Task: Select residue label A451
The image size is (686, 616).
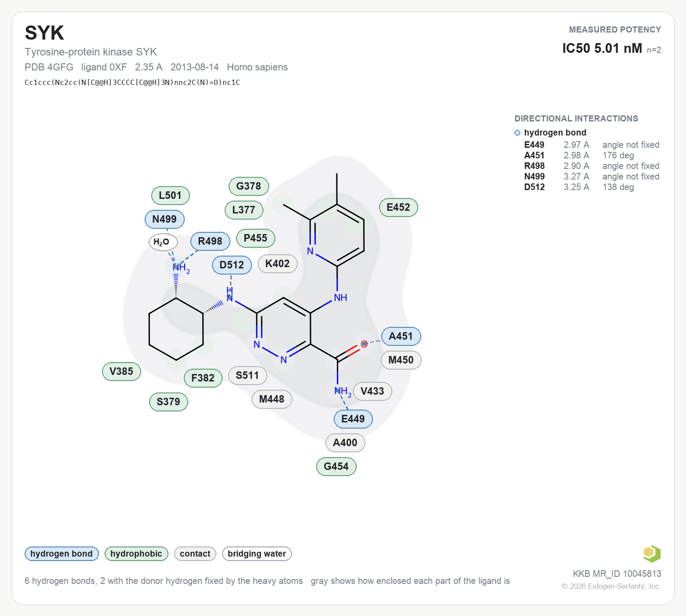Action: [401, 336]
